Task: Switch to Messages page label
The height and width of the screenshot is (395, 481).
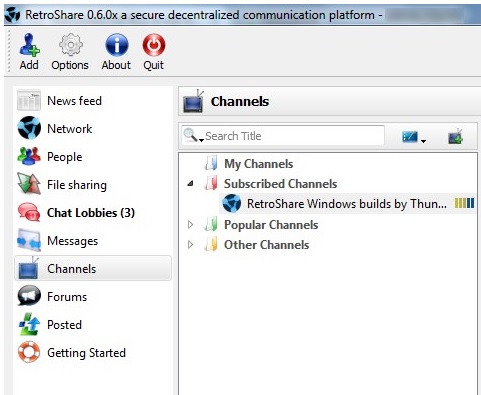Action: point(73,241)
